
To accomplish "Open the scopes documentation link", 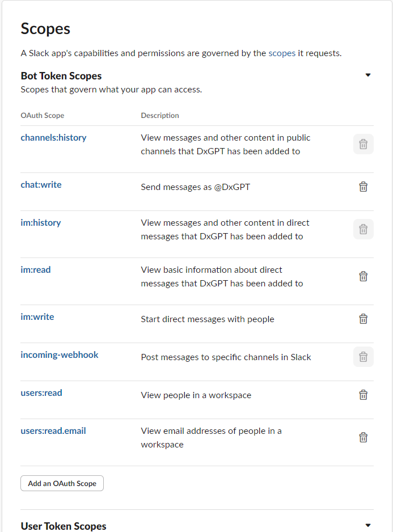I will (x=282, y=53).
